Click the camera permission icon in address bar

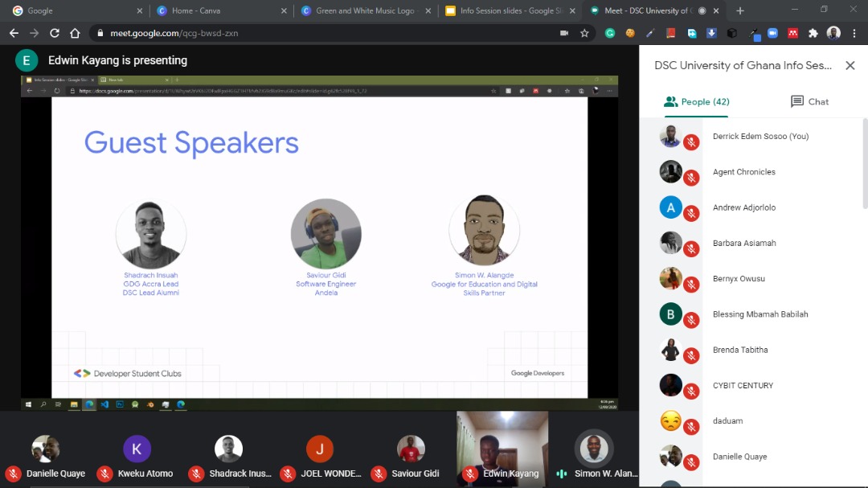point(564,33)
